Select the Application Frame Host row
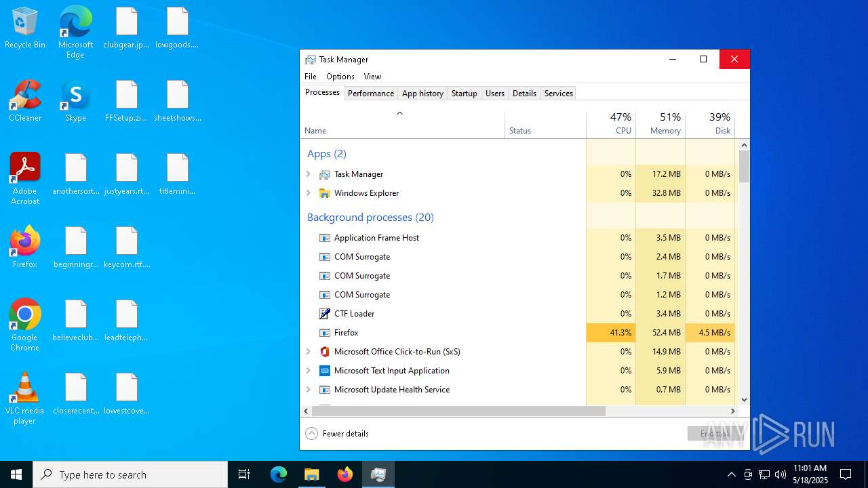Viewport: 868px width, 488px height. click(519, 238)
